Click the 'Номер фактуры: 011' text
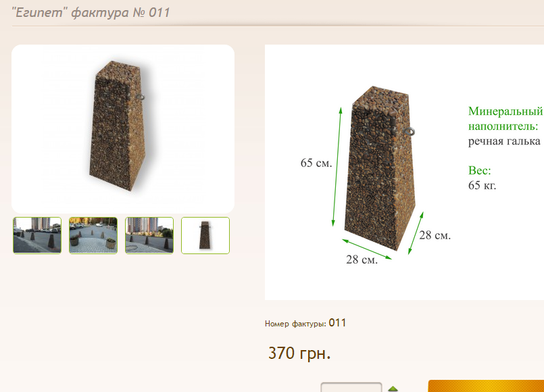Viewport: 544px width, 392px height. 305,323
